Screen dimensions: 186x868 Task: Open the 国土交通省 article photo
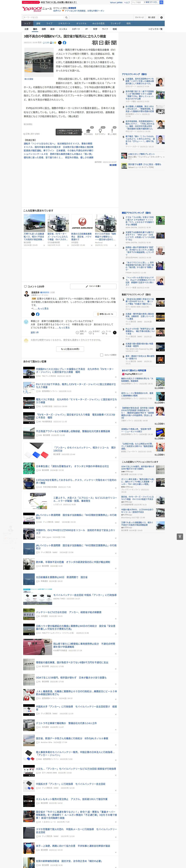(x=39, y=62)
